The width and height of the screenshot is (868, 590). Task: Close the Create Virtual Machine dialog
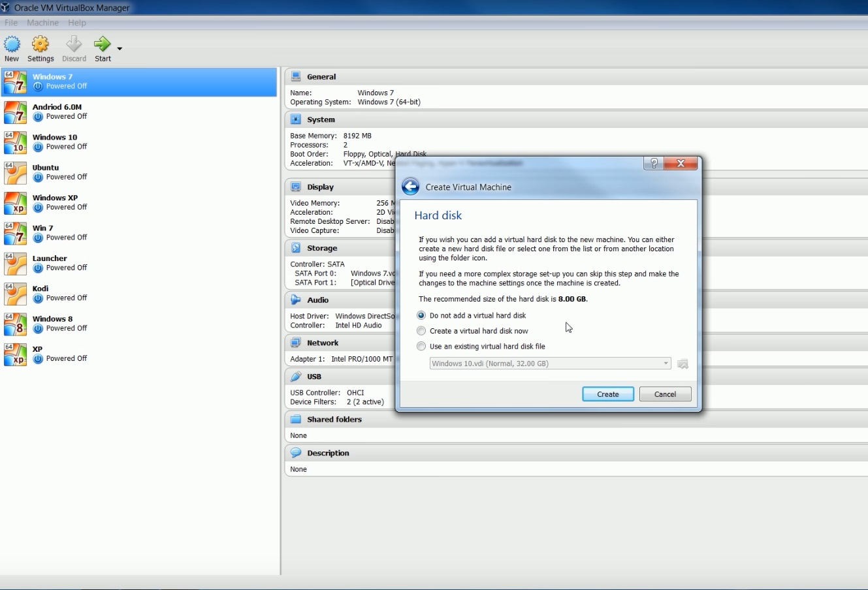click(681, 163)
